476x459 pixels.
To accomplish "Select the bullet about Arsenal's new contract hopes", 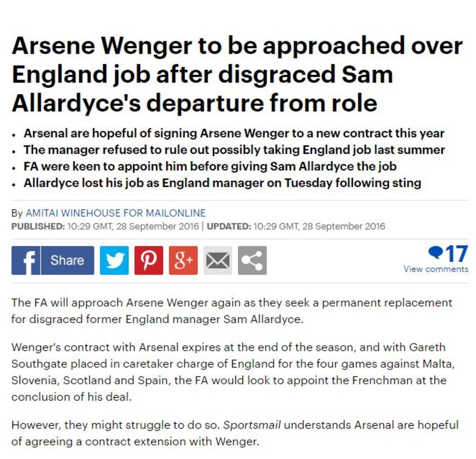I will tap(234, 133).
